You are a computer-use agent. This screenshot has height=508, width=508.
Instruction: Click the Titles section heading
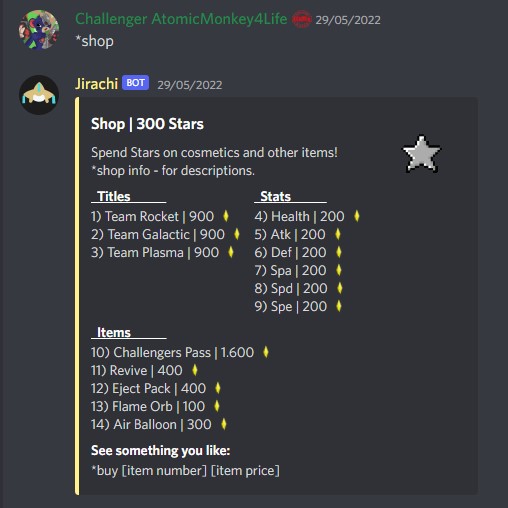point(114,196)
